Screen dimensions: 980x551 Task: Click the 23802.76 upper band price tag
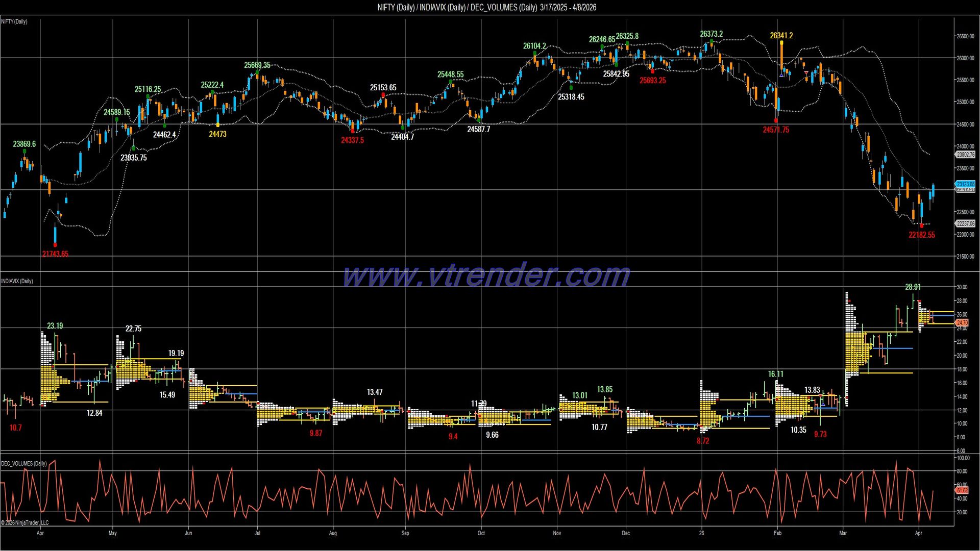965,155
